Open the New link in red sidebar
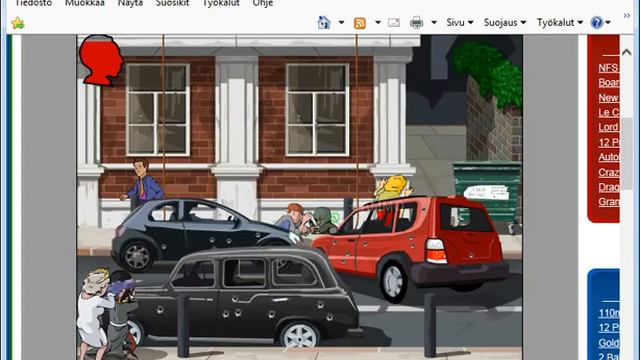 coord(608,98)
